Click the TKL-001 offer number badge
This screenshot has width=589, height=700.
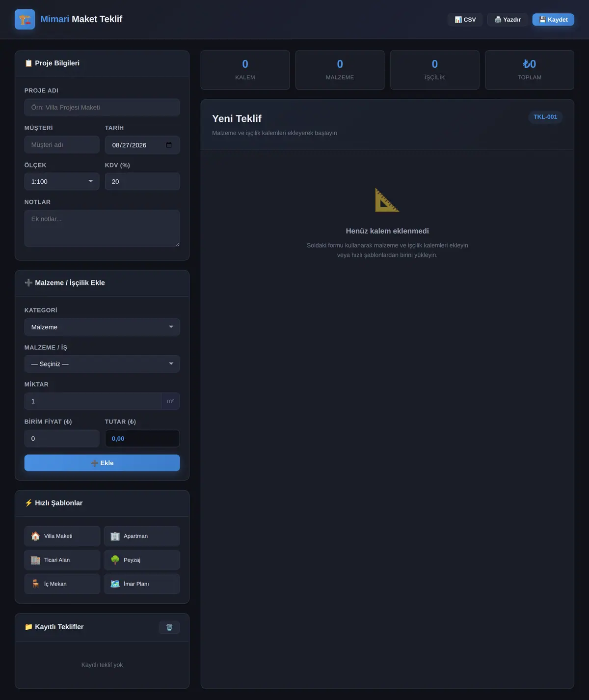point(545,117)
